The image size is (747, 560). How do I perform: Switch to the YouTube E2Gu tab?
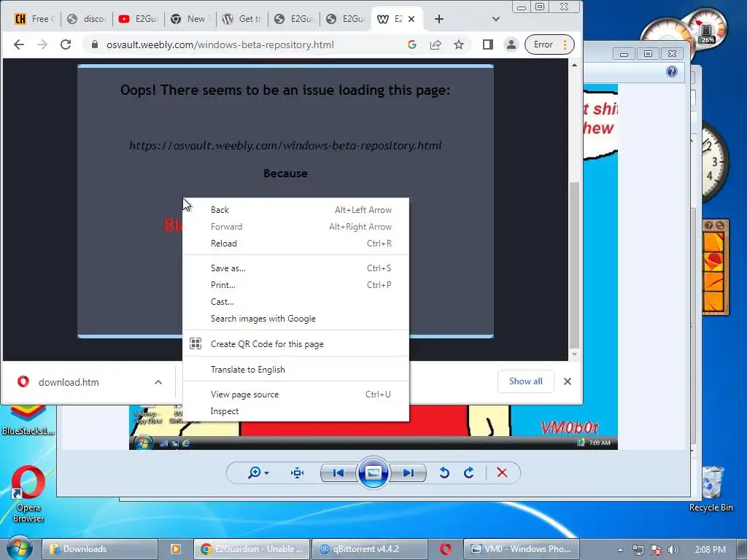(x=139, y=19)
